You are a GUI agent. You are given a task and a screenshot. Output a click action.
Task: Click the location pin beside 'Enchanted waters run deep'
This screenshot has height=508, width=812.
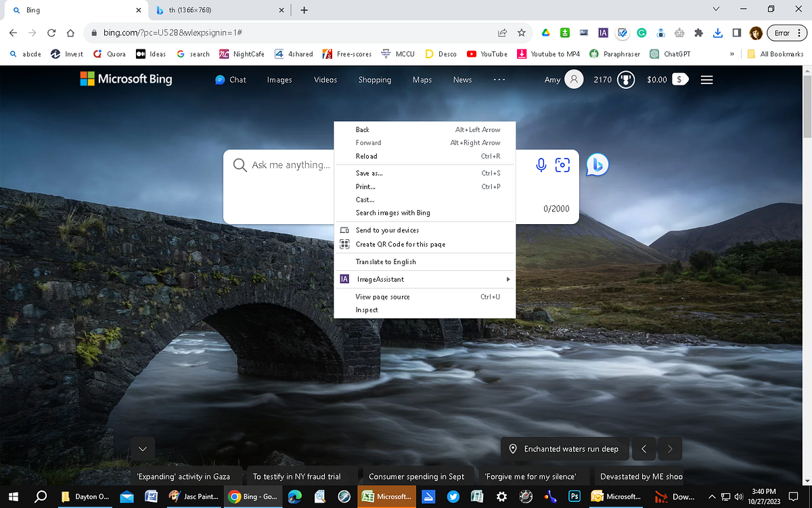(513, 448)
